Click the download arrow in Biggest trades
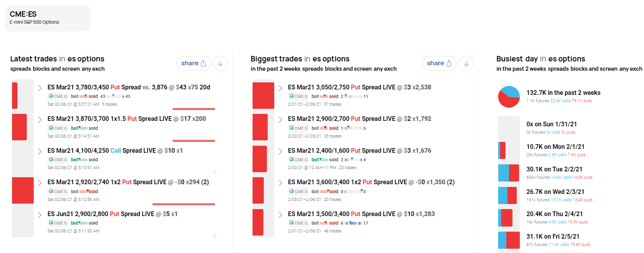 coord(466,63)
